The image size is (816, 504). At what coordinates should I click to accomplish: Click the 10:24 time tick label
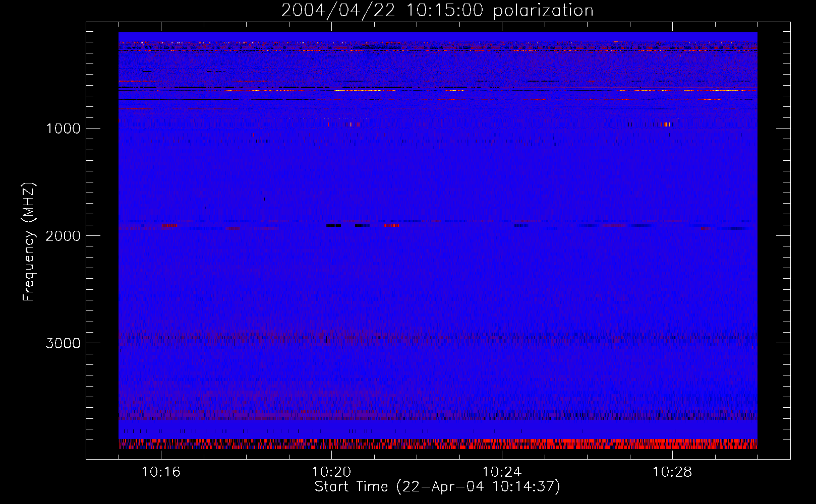tap(502, 472)
